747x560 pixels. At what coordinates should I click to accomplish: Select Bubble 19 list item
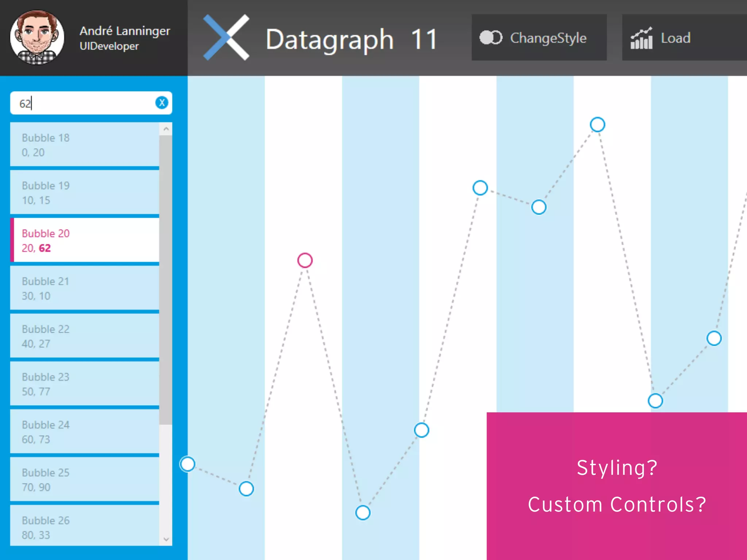click(85, 192)
